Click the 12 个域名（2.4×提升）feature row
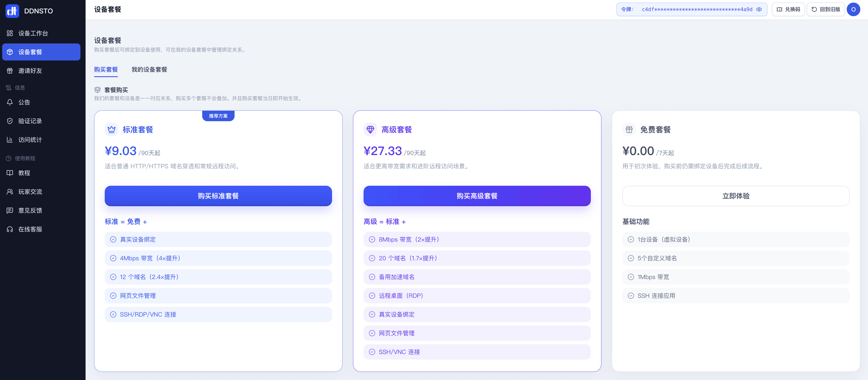This screenshot has width=868, height=380. pyautogui.click(x=218, y=277)
